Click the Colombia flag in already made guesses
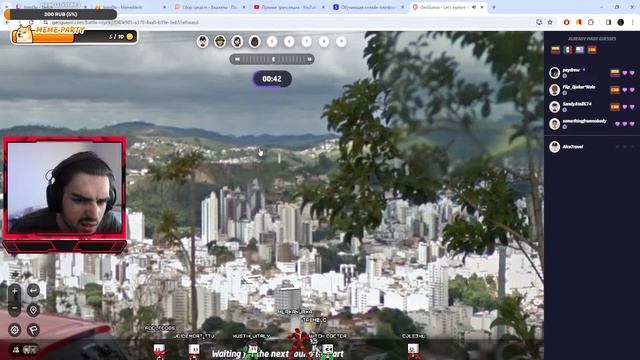The width and height of the screenshot is (640, 360). [x=556, y=50]
